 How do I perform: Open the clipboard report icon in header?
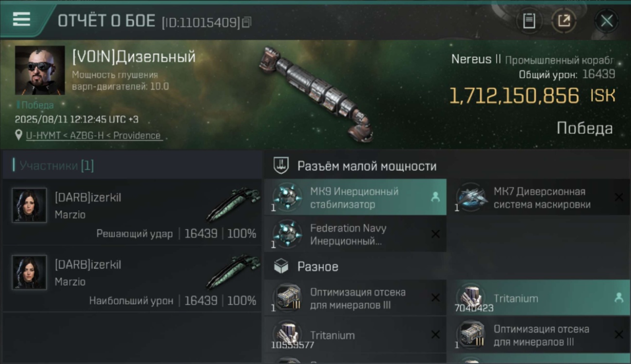tap(529, 21)
